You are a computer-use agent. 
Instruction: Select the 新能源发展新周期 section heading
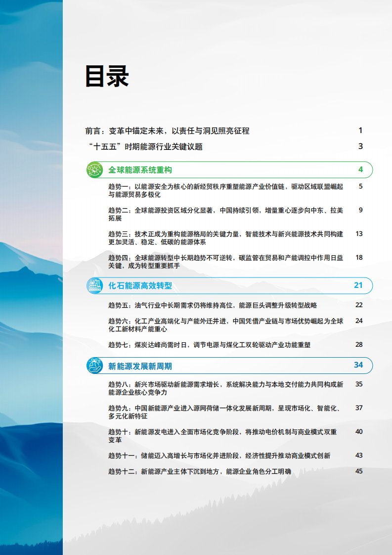[x=140, y=366]
